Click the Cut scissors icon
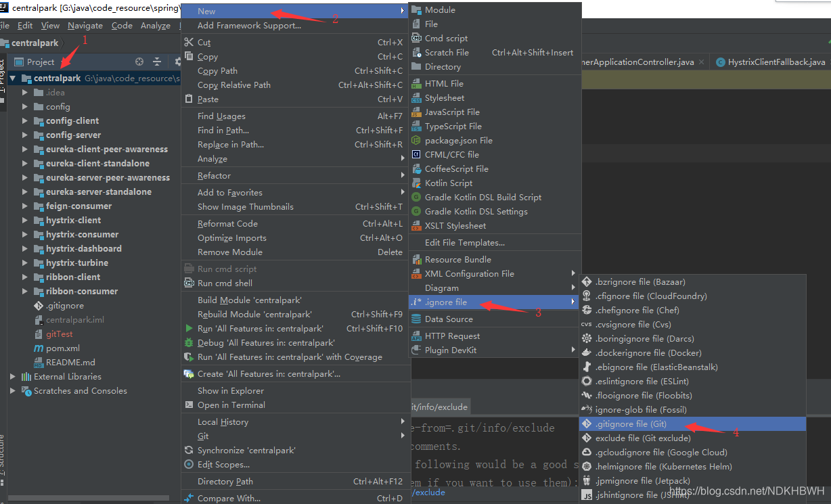This screenshot has width=831, height=504. click(x=189, y=42)
